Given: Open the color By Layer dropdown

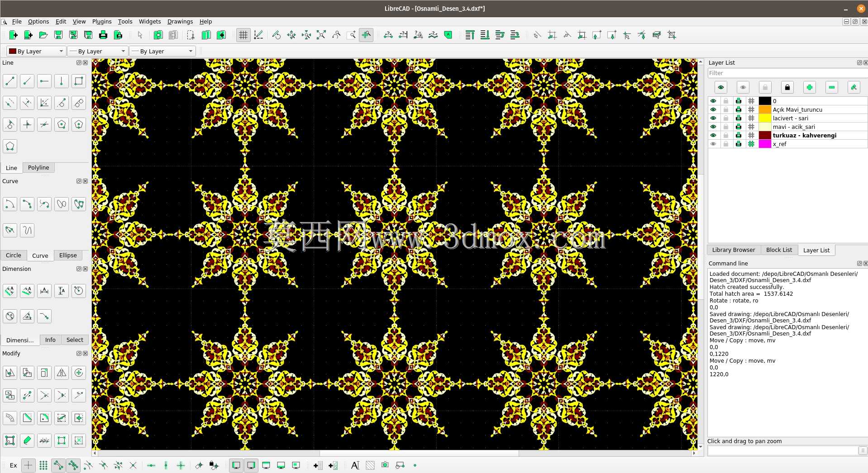Looking at the screenshot, I should pyautogui.click(x=36, y=51).
